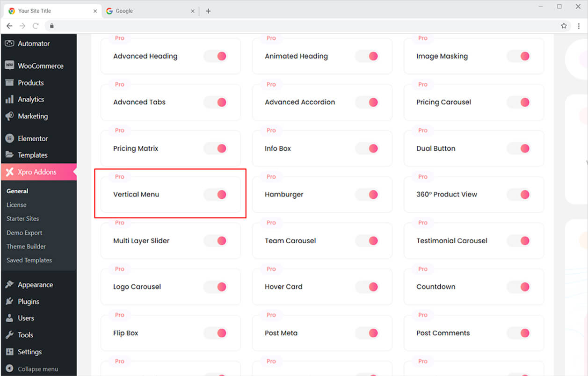Viewport: 588px width, 376px height.
Task: Open Analytics via its bar-chart icon
Action: (x=9, y=99)
